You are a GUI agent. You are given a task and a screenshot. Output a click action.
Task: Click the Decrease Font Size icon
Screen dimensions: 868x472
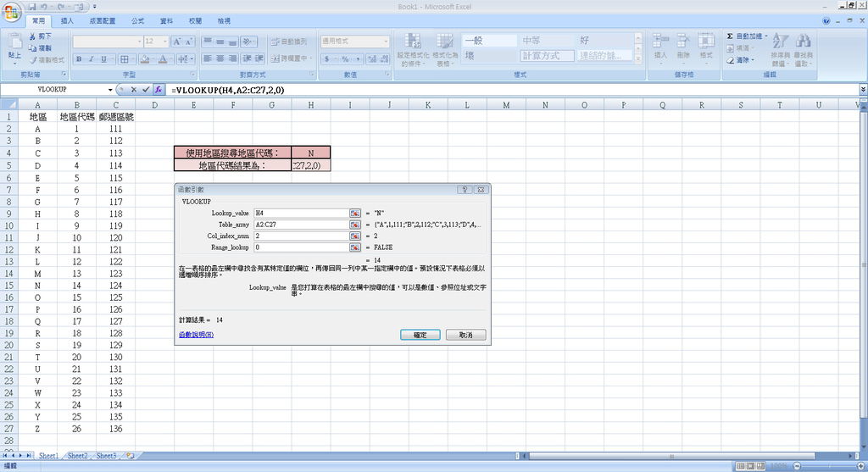[189, 42]
